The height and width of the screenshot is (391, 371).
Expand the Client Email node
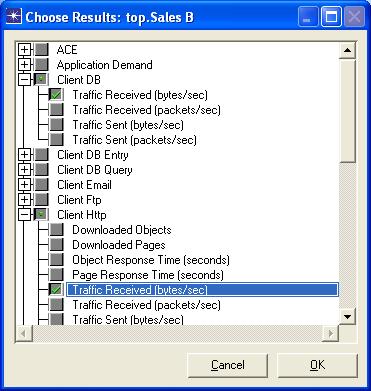[x=24, y=185]
